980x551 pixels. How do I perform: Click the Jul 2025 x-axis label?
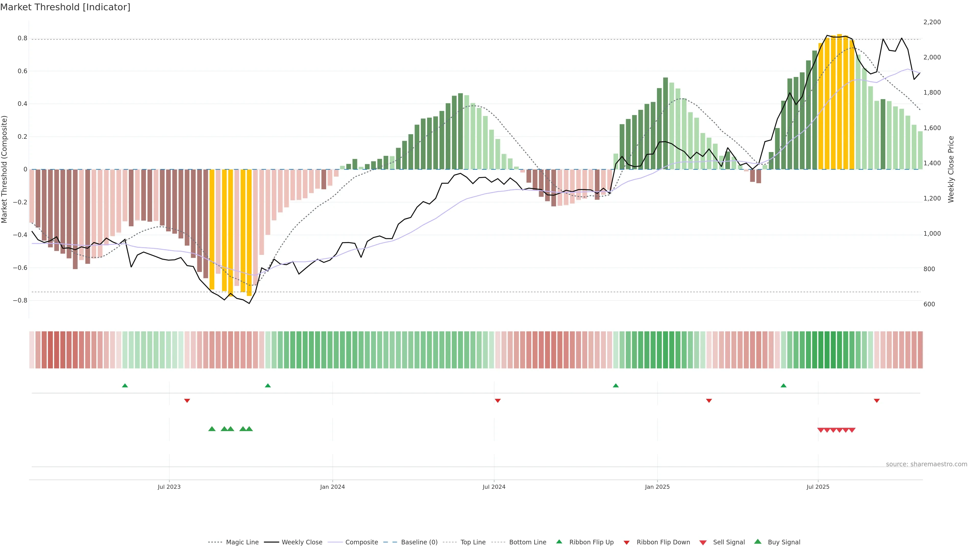[x=817, y=487]
